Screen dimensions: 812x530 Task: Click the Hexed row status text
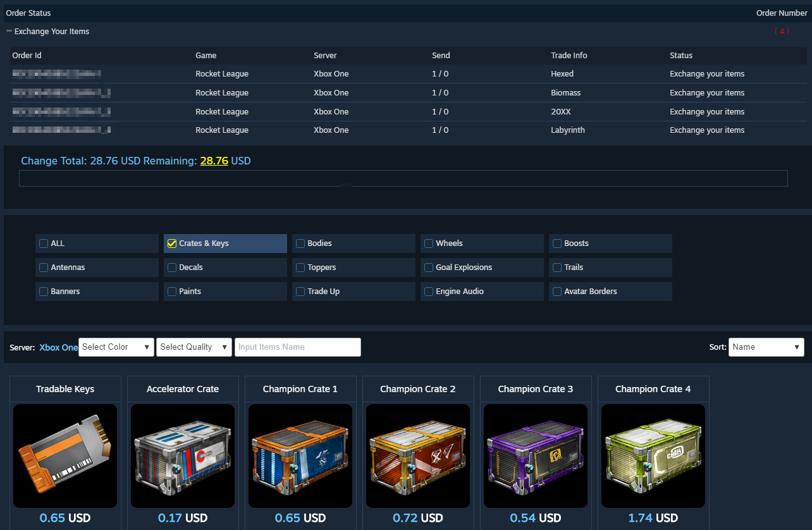tap(707, 74)
